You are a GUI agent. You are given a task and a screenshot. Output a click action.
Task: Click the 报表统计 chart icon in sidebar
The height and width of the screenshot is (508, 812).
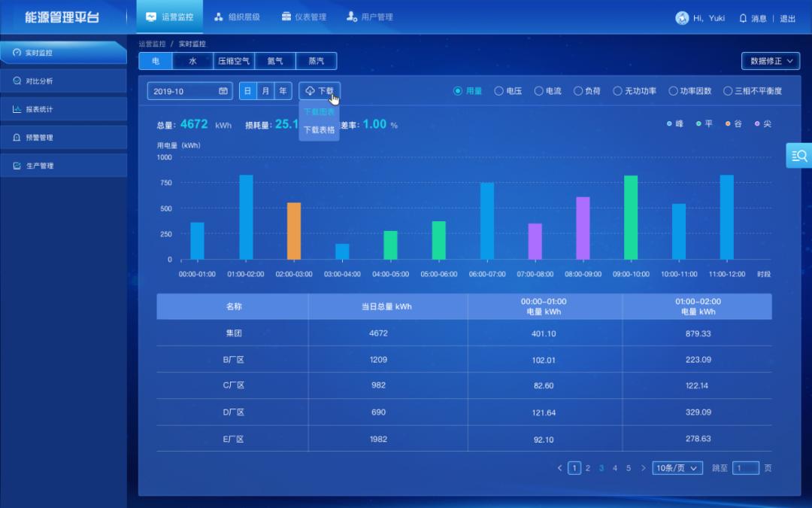tap(17, 109)
